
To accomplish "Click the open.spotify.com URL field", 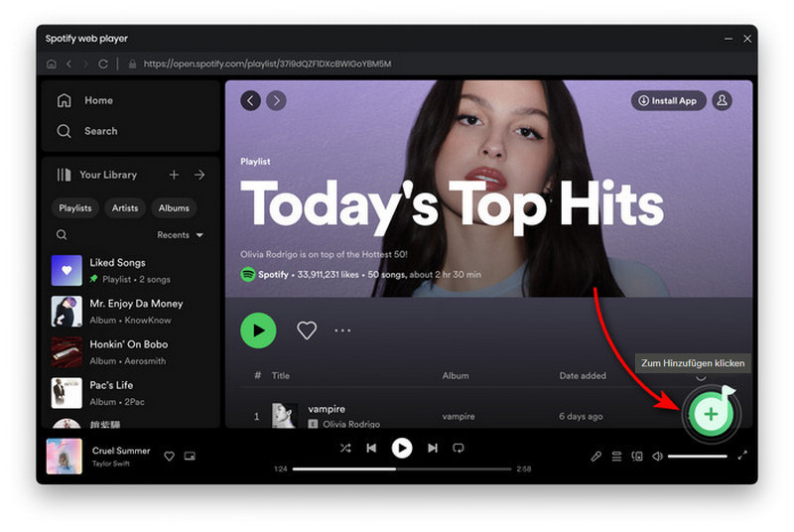I will (x=267, y=64).
